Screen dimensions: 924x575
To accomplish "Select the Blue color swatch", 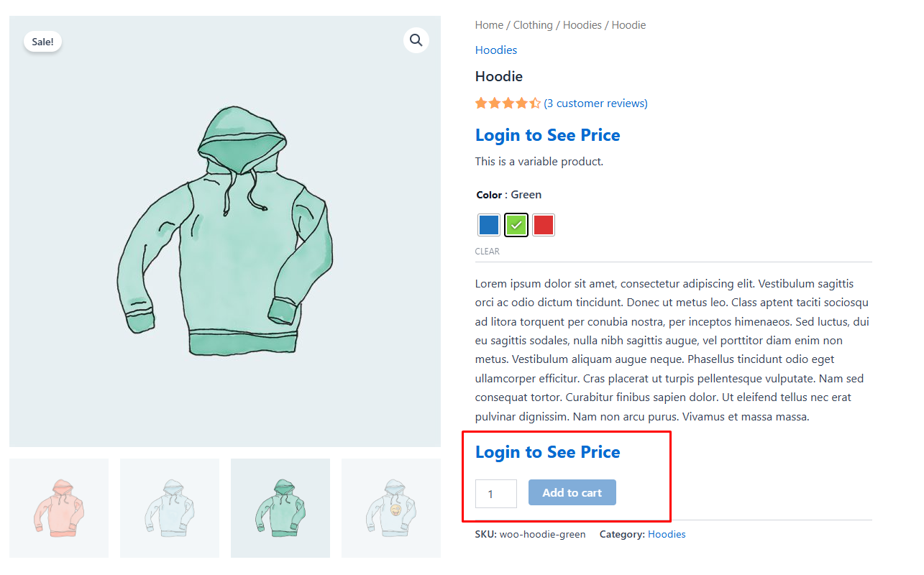I will pyautogui.click(x=488, y=224).
